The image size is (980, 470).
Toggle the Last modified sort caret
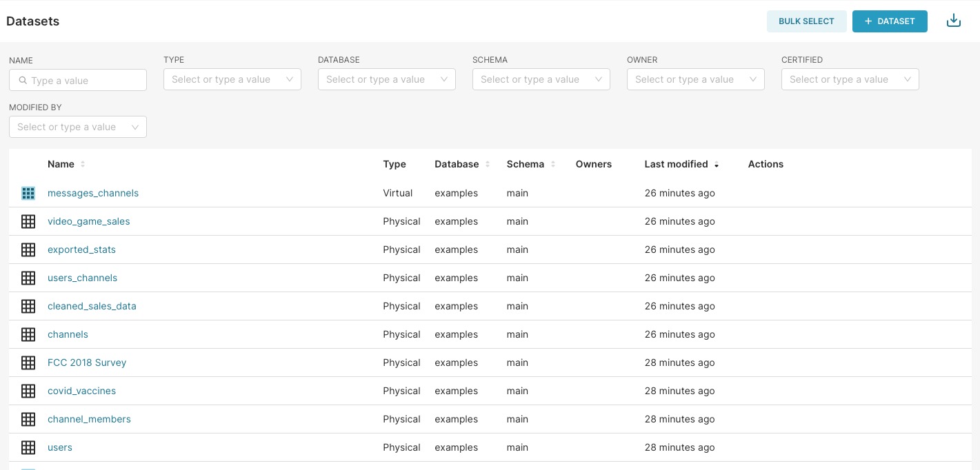(717, 165)
